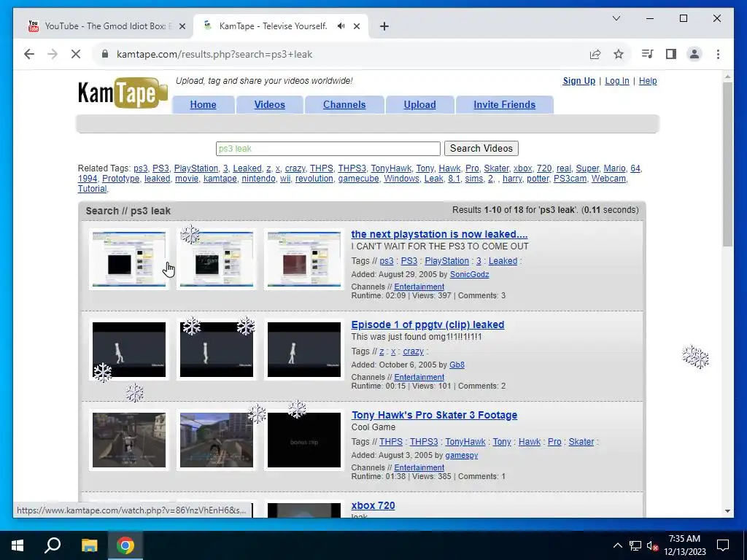
Task: Open 'the next playstation is now leaked' video
Action: (439, 234)
